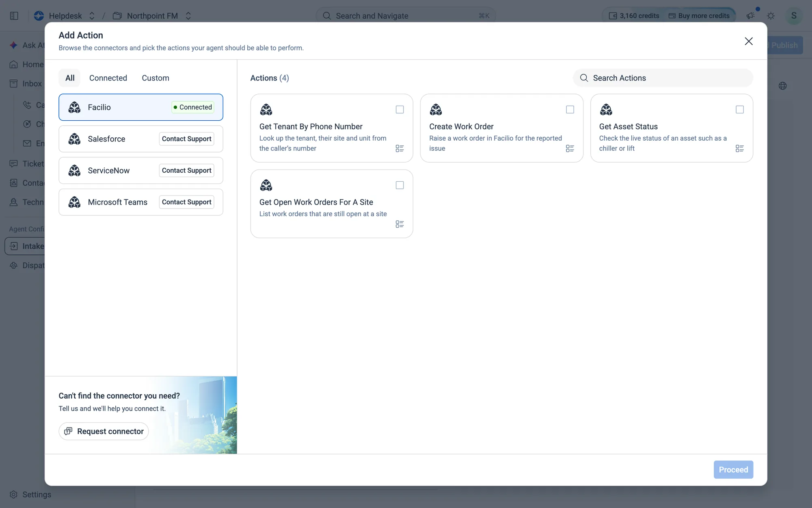Toggle the light/dark theme sun icon
The width and height of the screenshot is (812, 508).
click(x=771, y=16)
